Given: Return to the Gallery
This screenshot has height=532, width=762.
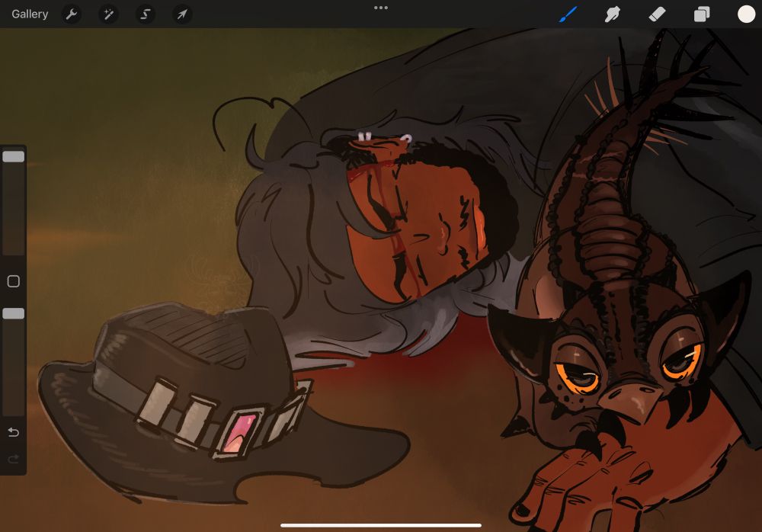Looking at the screenshot, I should click(x=30, y=14).
